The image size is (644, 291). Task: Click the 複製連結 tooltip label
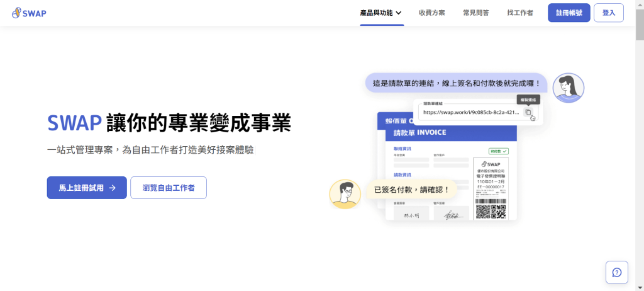coord(528,100)
